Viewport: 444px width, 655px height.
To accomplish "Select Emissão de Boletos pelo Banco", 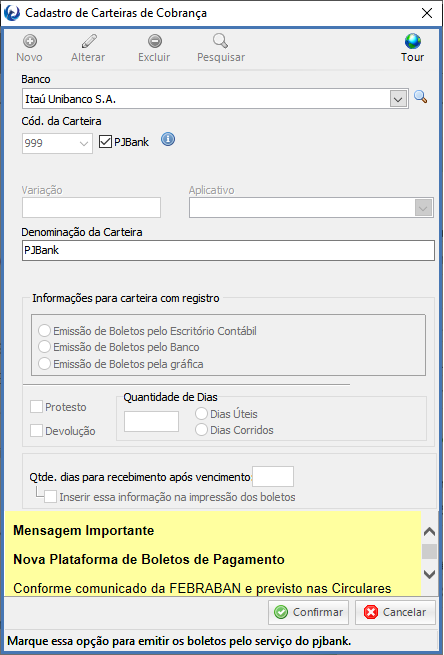I will click(x=44, y=347).
